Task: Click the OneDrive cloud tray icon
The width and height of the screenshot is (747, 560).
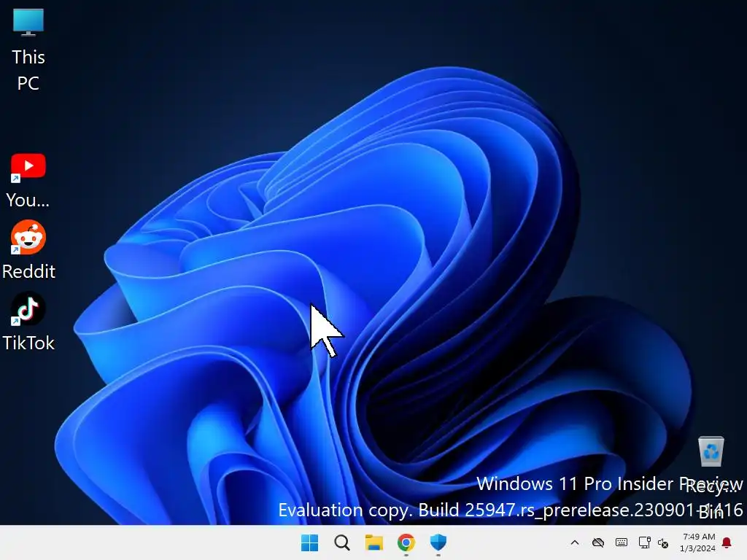Action: (x=598, y=542)
